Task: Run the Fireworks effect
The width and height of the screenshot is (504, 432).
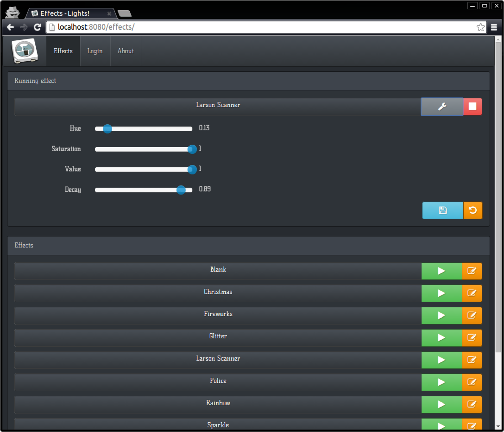Action: click(442, 315)
